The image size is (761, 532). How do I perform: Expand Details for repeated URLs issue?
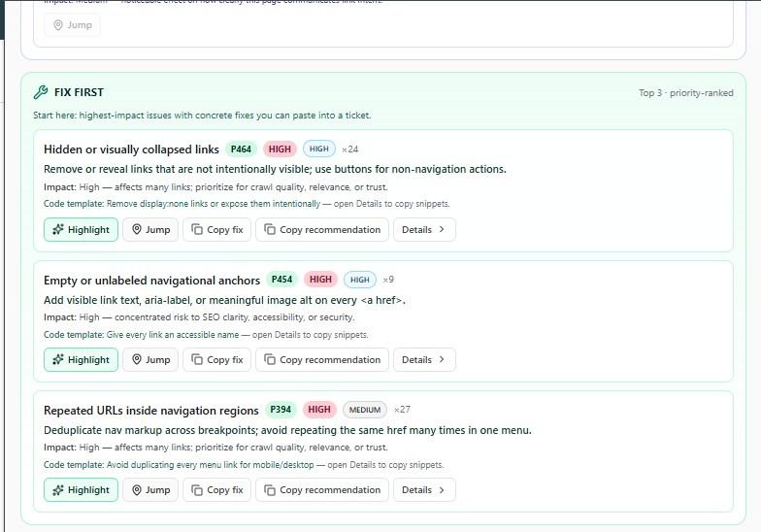click(x=423, y=490)
